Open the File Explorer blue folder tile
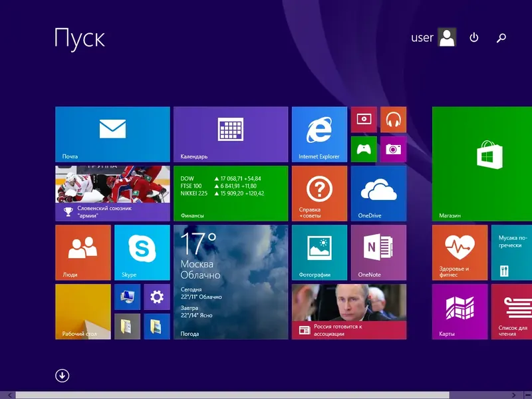 [157, 327]
